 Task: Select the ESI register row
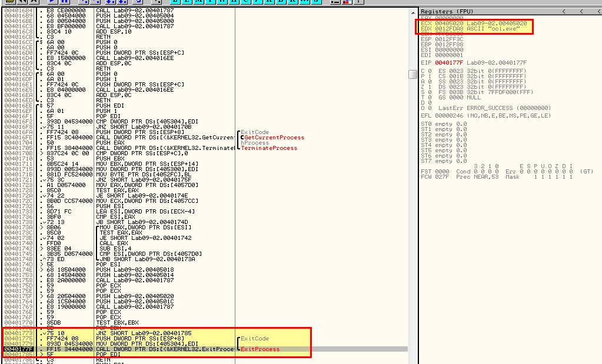[442, 50]
